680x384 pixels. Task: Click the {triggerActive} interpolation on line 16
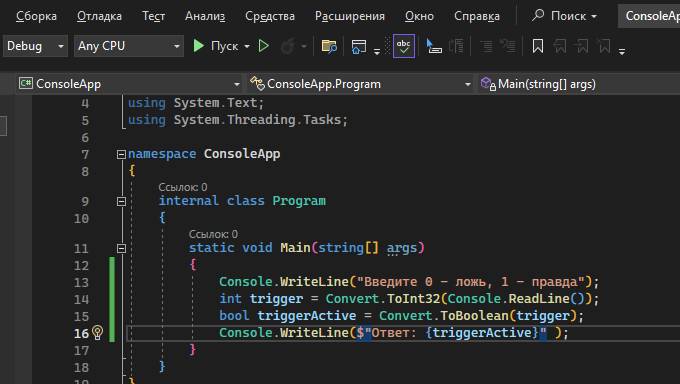click(482, 333)
